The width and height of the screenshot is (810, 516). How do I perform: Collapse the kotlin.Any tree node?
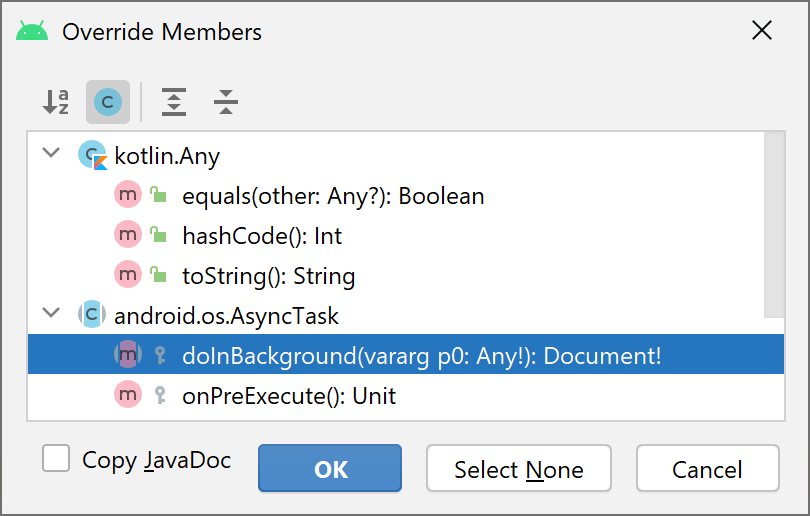[51, 153]
